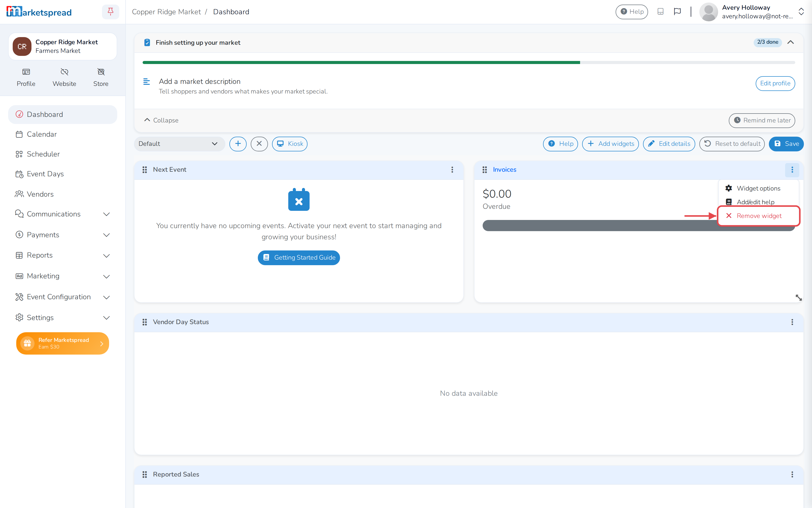Image resolution: width=812 pixels, height=508 pixels.
Task: Delete dashboard with the X circle icon
Action: point(259,144)
